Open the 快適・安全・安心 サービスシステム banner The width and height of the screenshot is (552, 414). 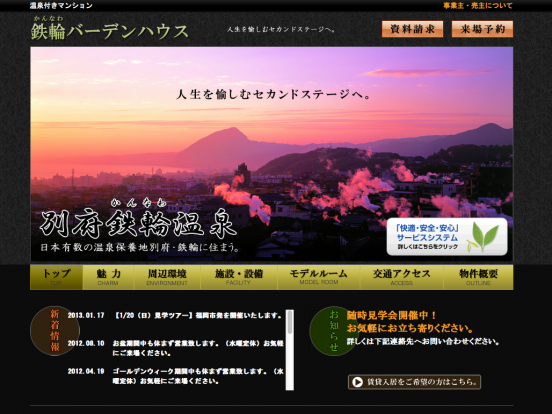447,237
